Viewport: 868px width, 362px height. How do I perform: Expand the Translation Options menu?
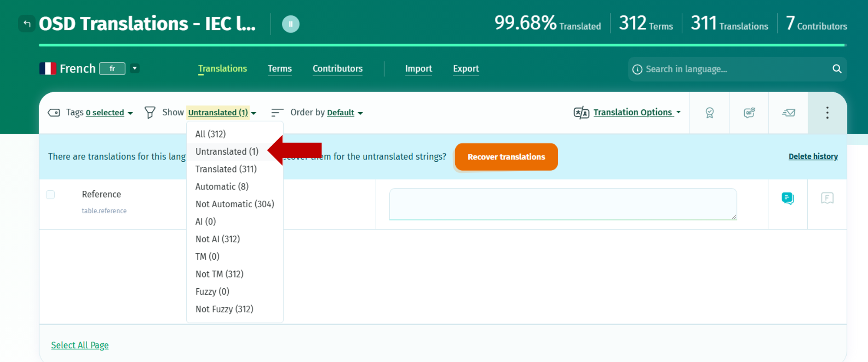coord(637,112)
